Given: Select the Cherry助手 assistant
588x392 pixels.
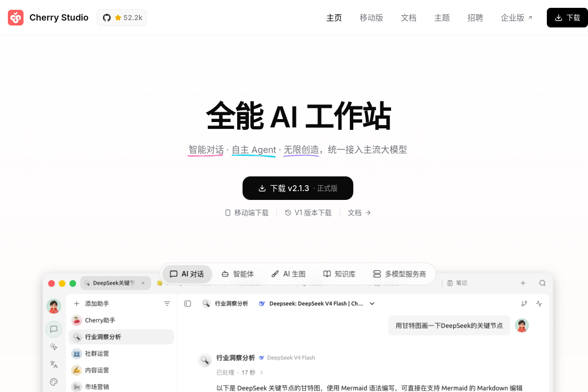Looking at the screenshot, I should (122, 320).
